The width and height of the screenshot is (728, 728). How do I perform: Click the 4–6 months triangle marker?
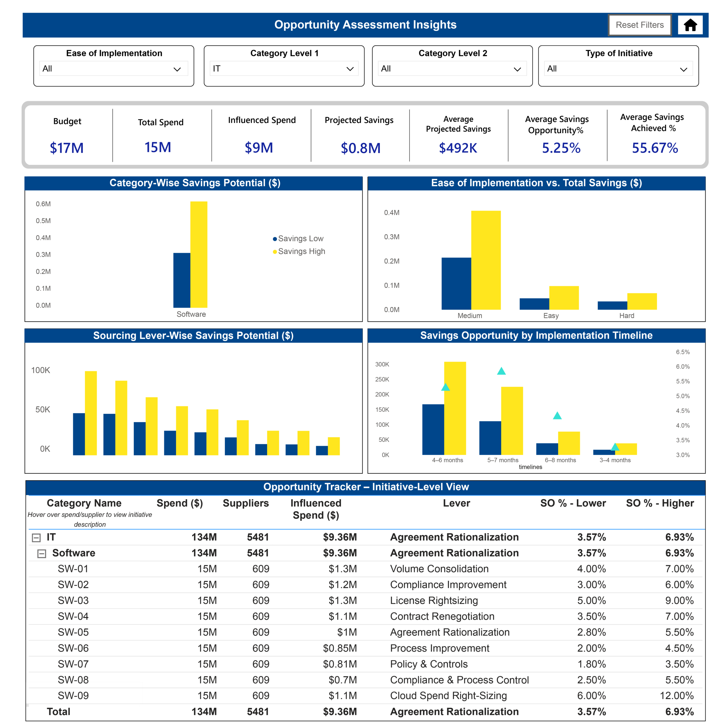click(445, 387)
